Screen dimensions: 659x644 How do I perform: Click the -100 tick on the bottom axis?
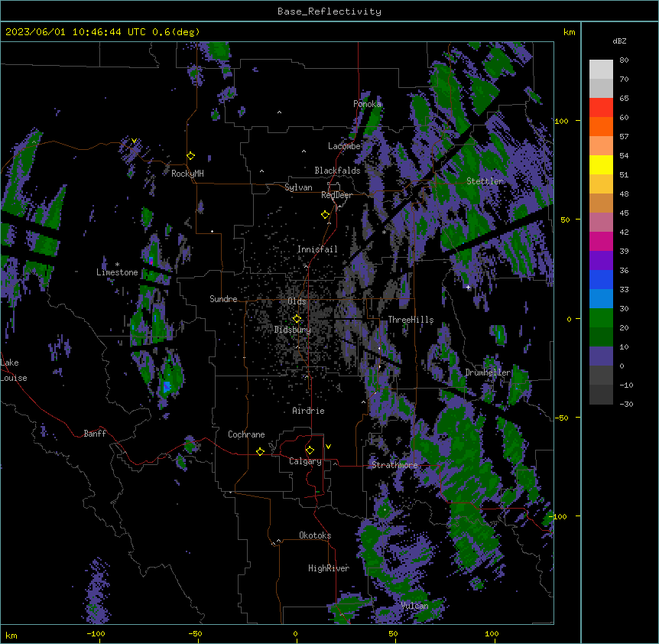pyautogui.click(x=96, y=633)
